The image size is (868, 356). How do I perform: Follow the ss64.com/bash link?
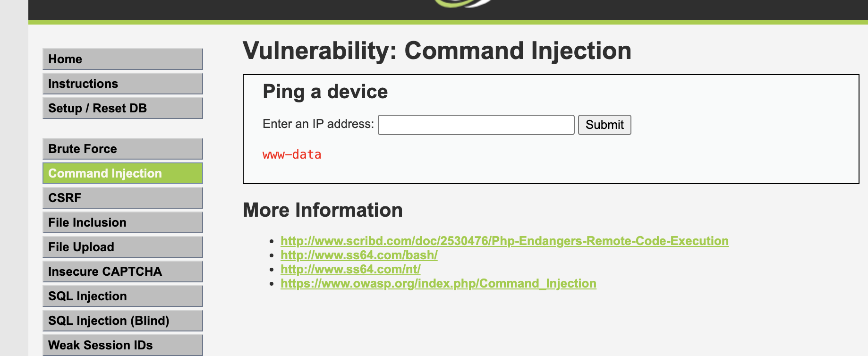tap(359, 255)
